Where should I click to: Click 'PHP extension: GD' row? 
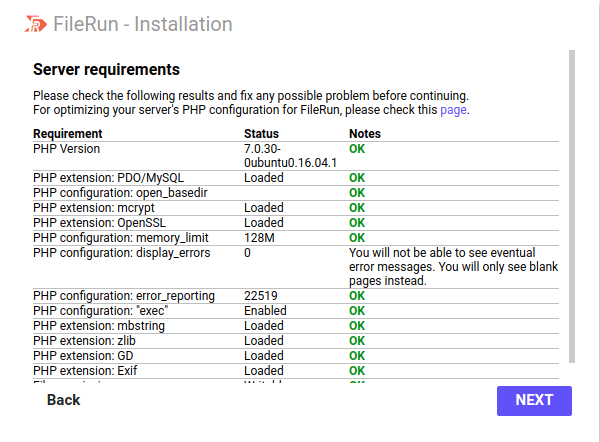296,356
